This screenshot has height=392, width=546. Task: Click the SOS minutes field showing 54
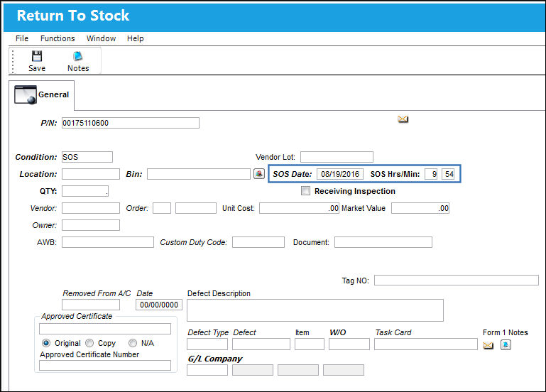point(448,174)
